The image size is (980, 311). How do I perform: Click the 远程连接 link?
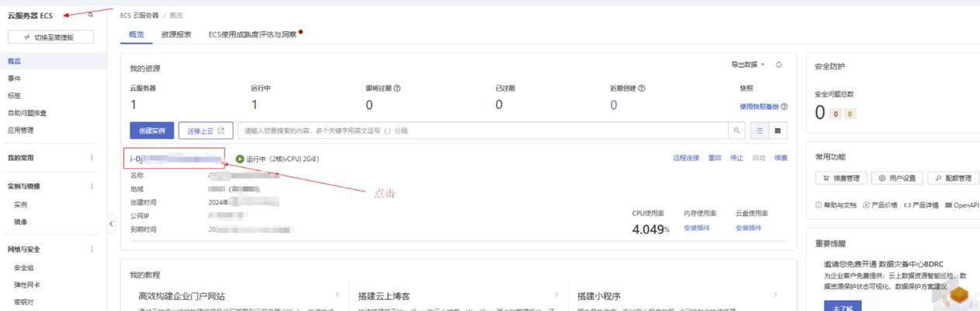click(686, 159)
